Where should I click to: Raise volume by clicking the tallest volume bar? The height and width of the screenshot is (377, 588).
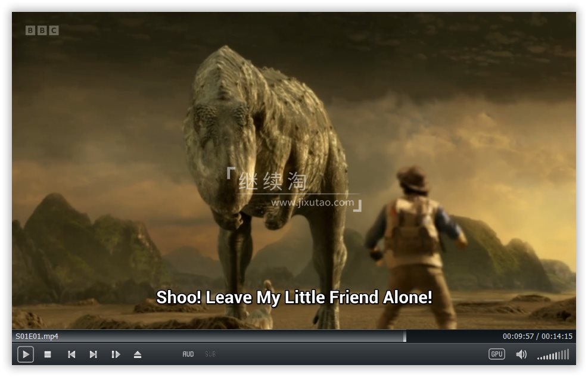(568, 354)
